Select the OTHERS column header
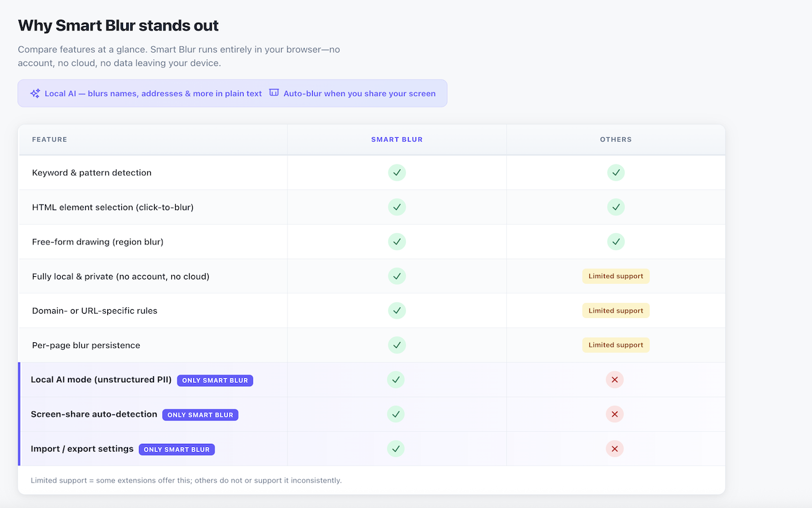The width and height of the screenshot is (812, 508). click(615, 139)
